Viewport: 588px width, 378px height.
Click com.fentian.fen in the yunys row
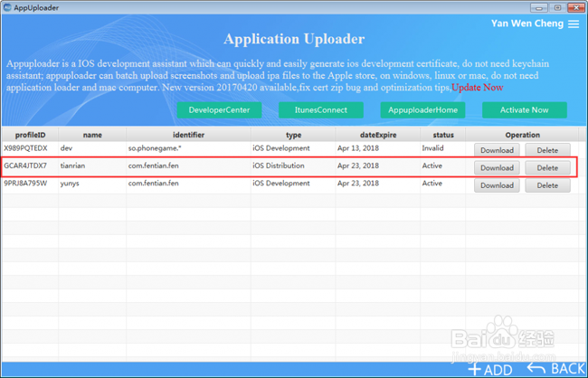[x=154, y=184]
